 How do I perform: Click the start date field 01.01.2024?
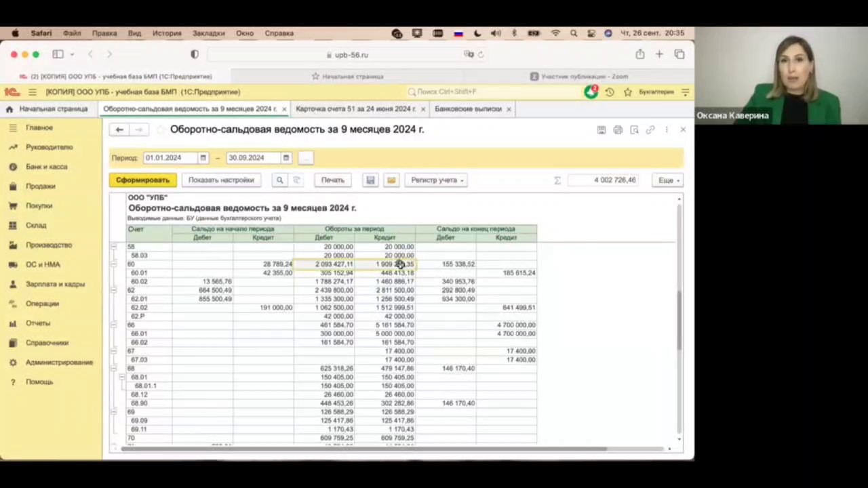(170, 158)
